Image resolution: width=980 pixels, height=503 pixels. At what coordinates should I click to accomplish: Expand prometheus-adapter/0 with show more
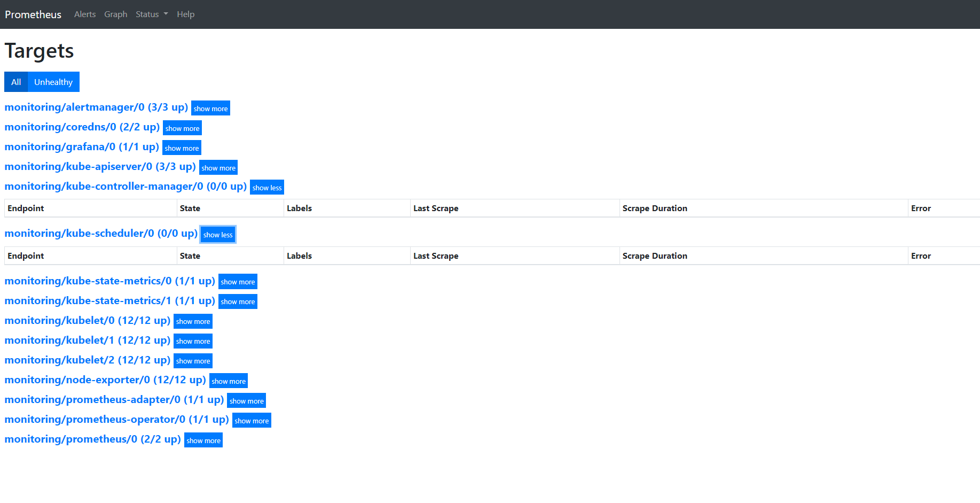(246, 400)
